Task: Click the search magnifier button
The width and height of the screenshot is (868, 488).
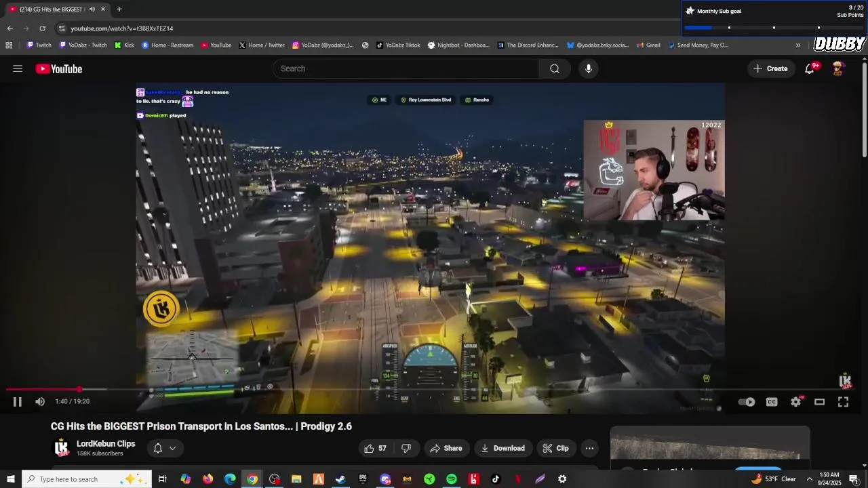Action: tap(555, 68)
